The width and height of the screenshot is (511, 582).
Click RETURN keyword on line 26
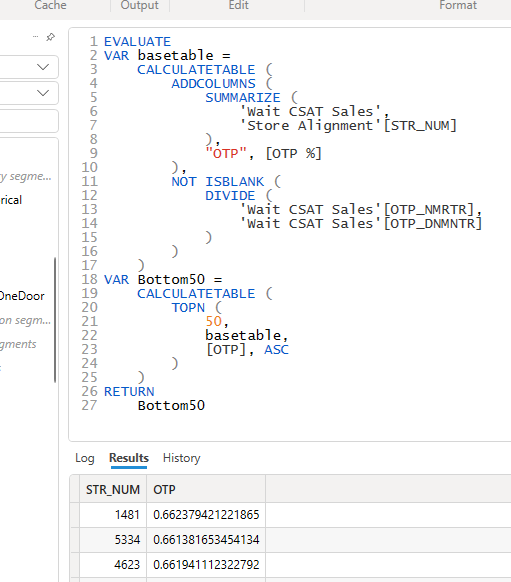pos(129,392)
